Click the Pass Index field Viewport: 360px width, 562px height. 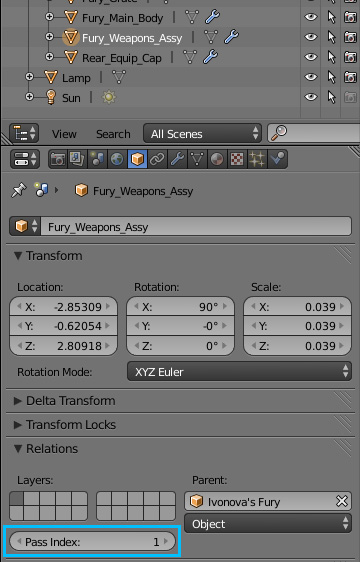[x=93, y=541]
